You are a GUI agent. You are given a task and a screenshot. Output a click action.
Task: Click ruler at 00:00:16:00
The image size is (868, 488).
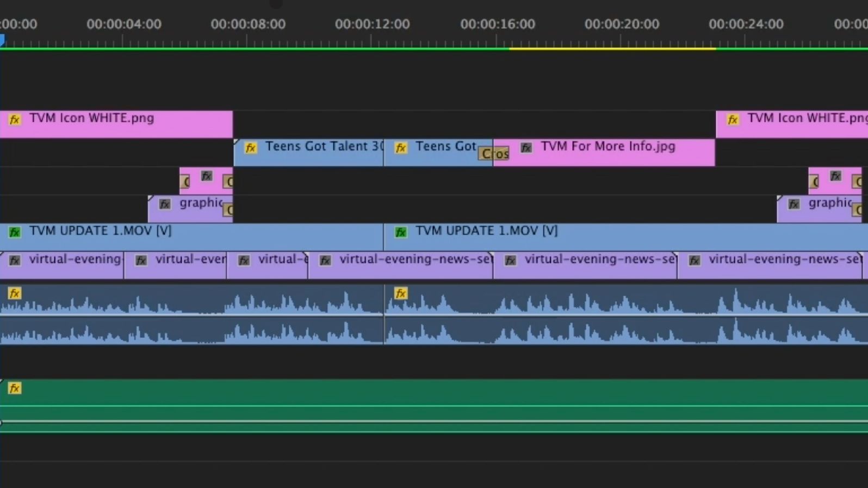click(x=497, y=24)
